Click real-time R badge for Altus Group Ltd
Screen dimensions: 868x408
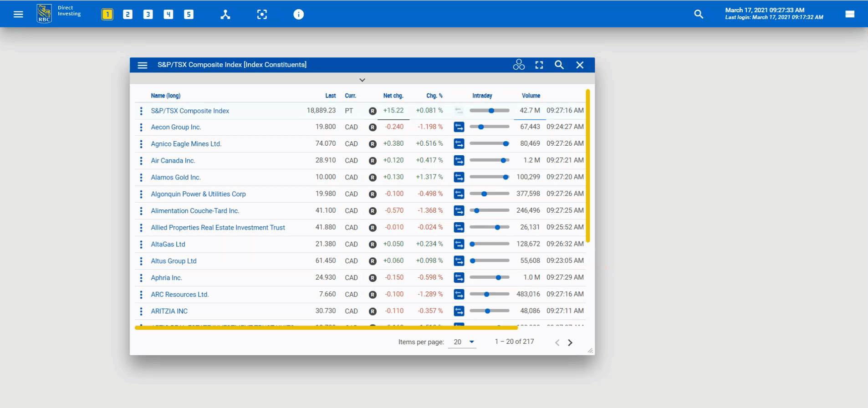coord(373,261)
